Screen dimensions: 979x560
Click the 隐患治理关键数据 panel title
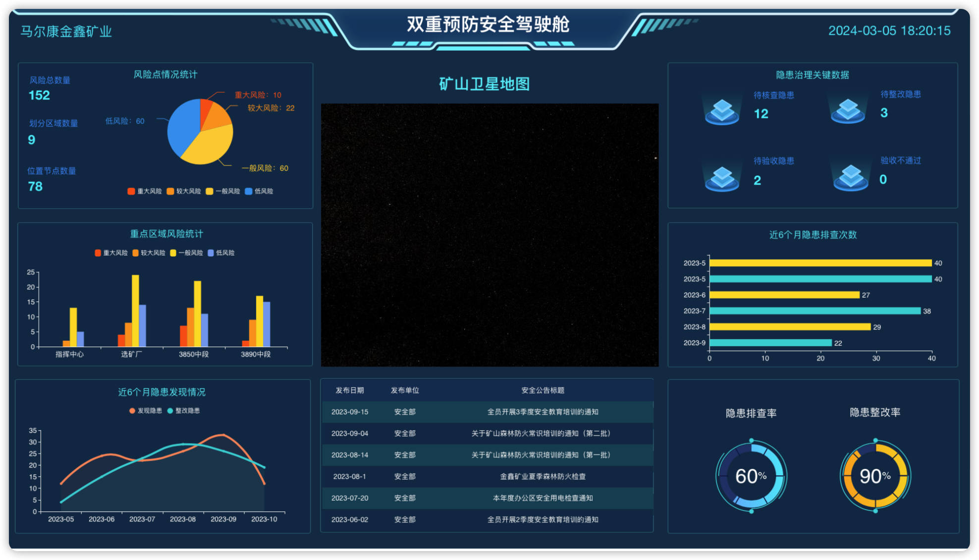pos(813,75)
